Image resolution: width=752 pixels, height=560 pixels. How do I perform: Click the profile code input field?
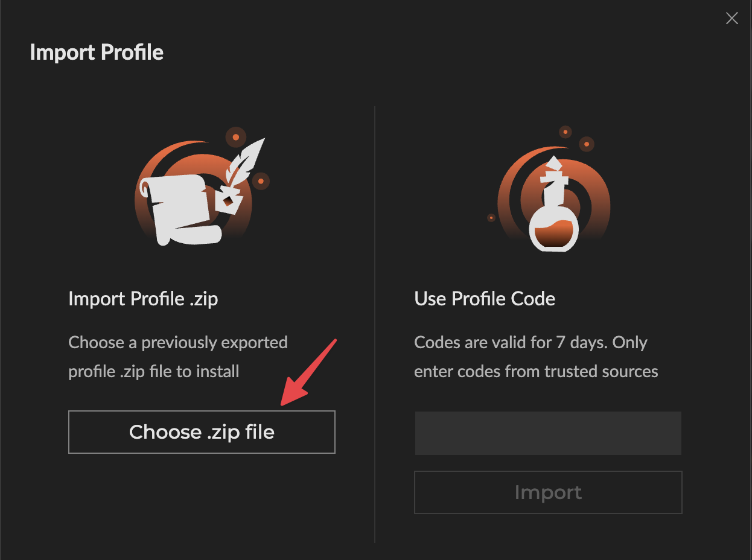coord(548,433)
